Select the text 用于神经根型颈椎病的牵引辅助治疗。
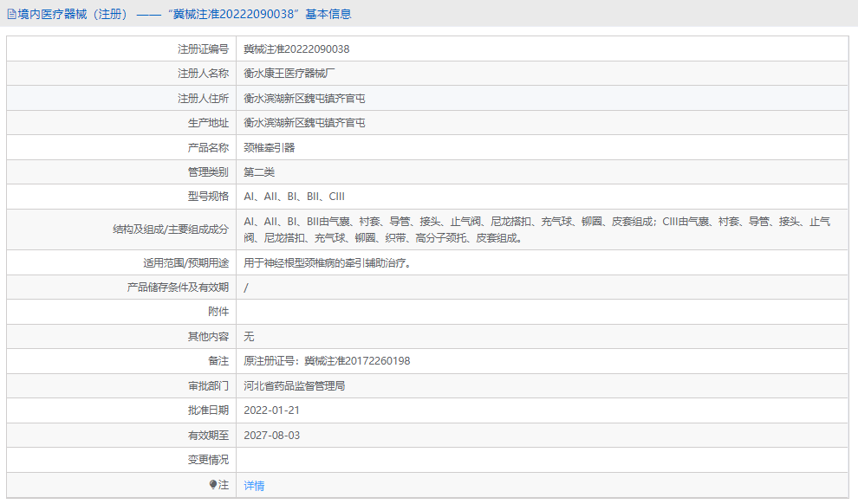This screenshot has height=504, width=858. click(x=329, y=263)
